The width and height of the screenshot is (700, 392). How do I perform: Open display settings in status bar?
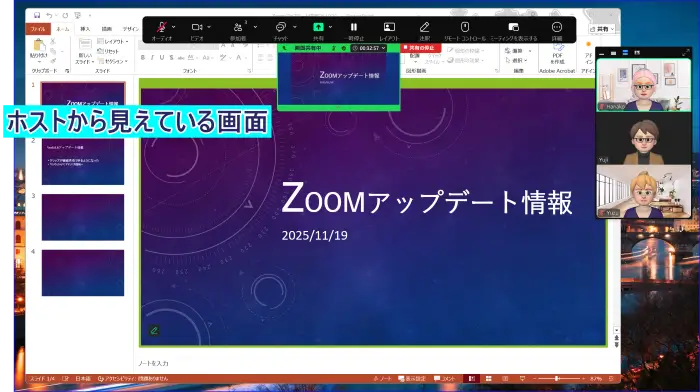click(x=412, y=379)
